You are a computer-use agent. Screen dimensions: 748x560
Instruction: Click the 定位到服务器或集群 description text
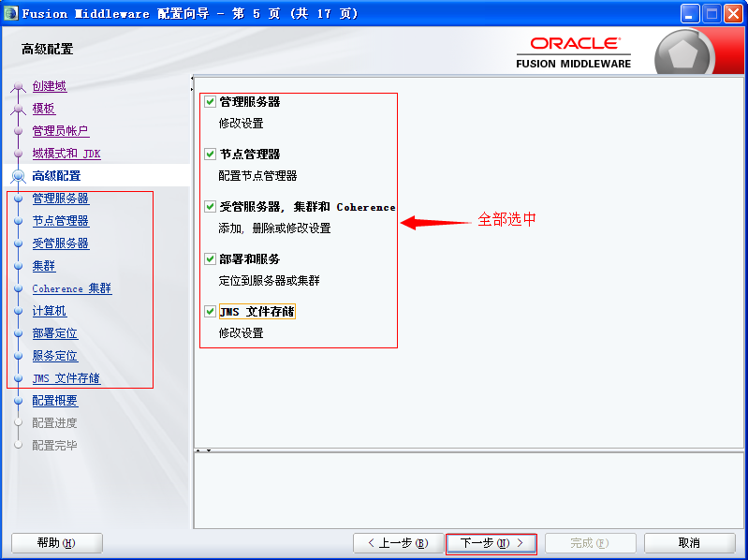pos(269,281)
